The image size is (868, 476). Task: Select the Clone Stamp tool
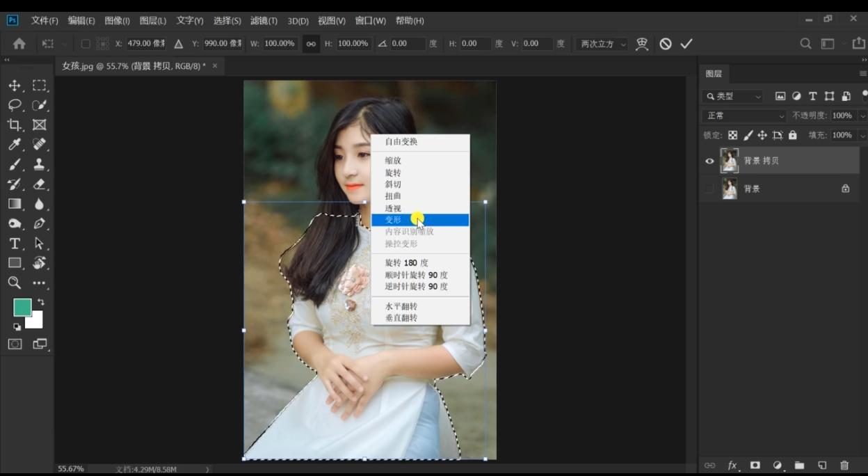pyautogui.click(x=40, y=165)
